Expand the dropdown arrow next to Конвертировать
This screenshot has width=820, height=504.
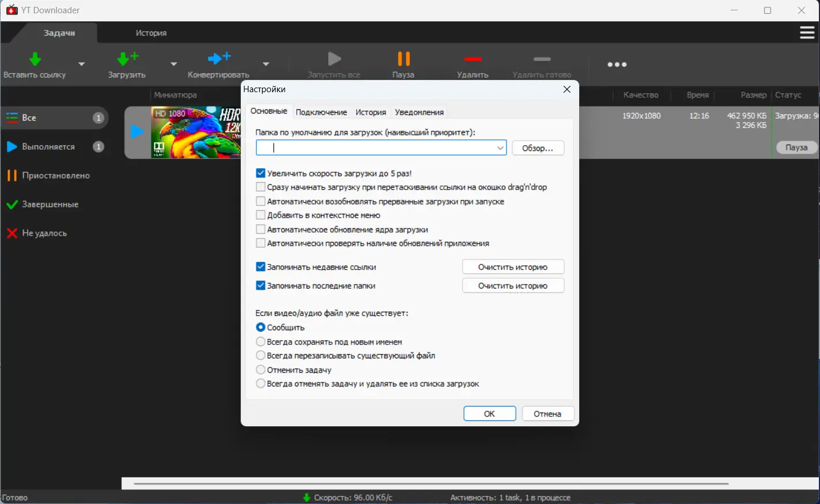[x=266, y=64]
